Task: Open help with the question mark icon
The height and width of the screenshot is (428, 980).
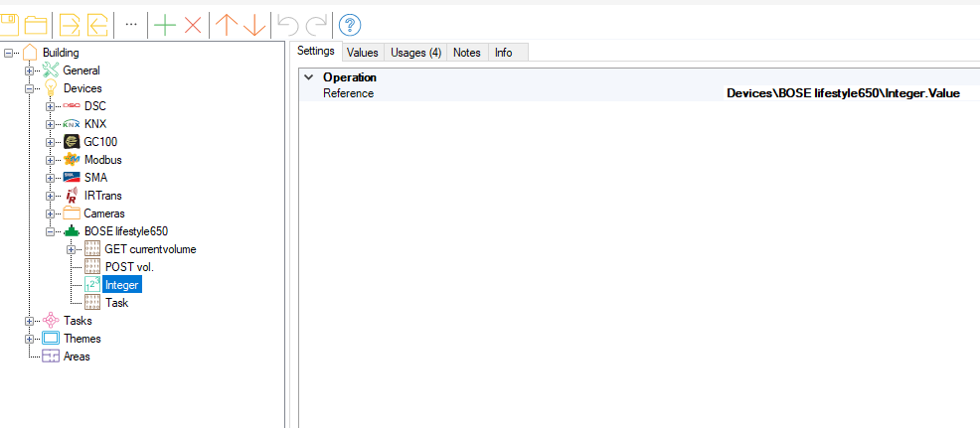Action: [x=350, y=25]
